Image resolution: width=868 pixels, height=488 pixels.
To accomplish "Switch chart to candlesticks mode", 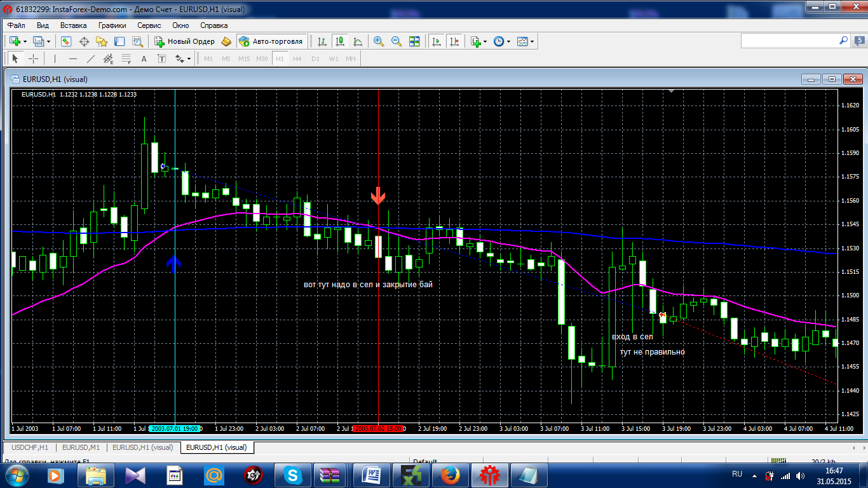I will tap(340, 41).
